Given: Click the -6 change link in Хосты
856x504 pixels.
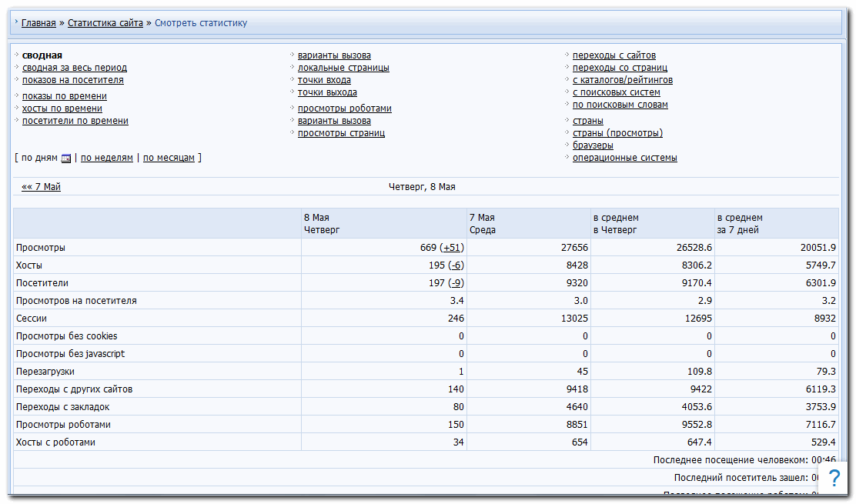Looking at the screenshot, I should click(456, 265).
